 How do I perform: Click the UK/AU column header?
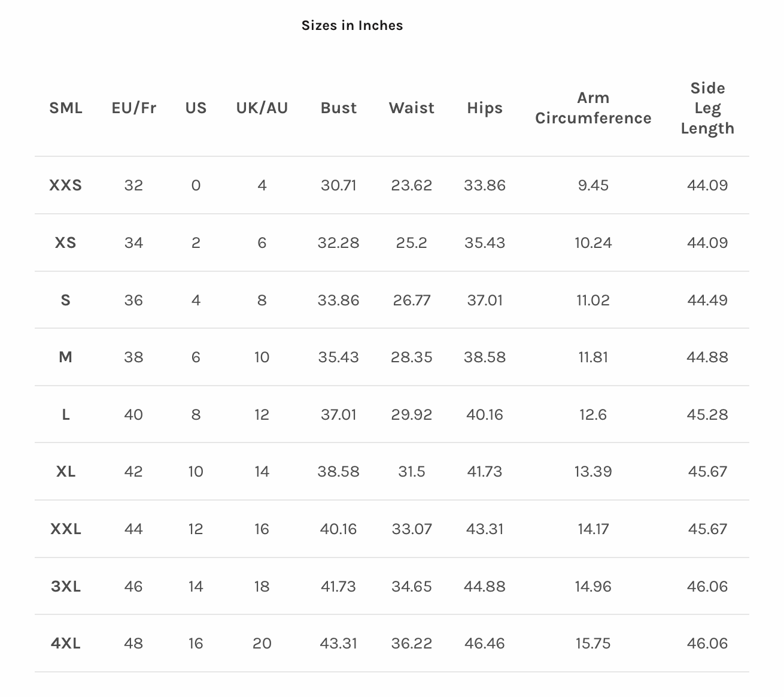click(x=262, y=108)
